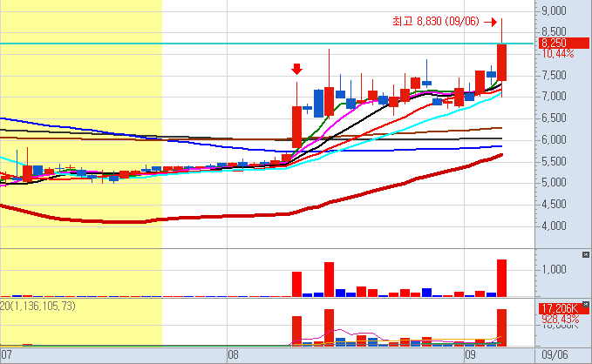Select the horizontal cyan current-price line

[267, 44]
